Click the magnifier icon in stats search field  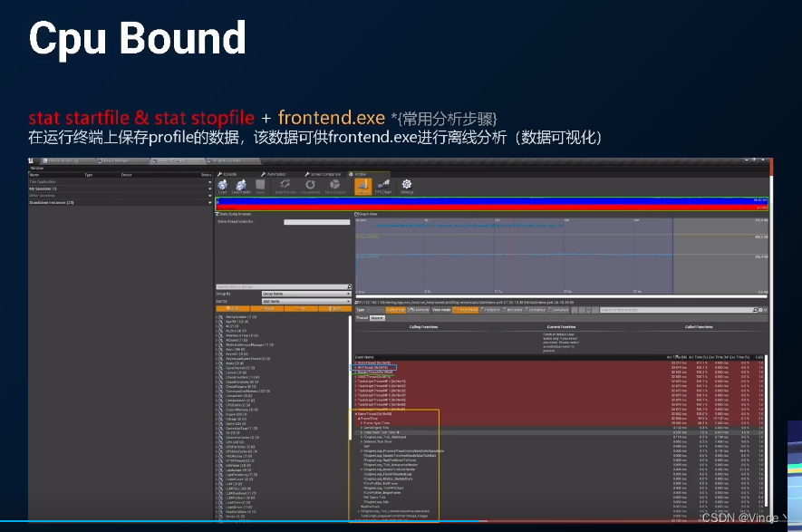(349, 286)
